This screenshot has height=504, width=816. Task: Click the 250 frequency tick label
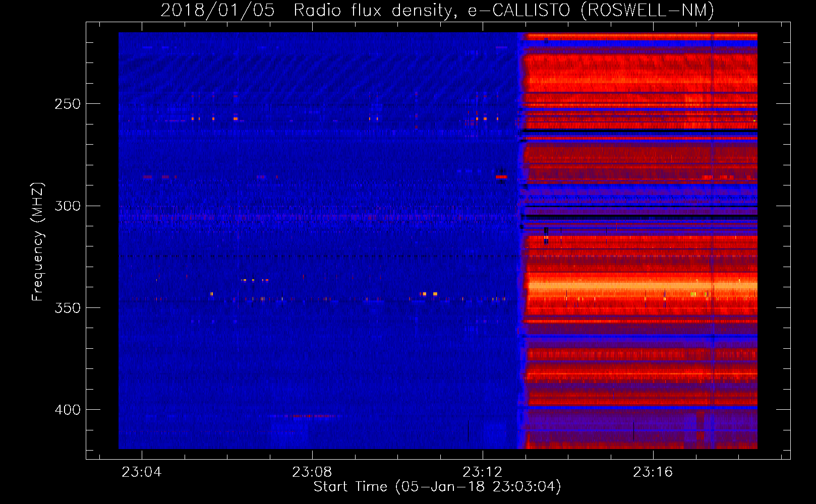pyautogui.click(x=68, y=104)
